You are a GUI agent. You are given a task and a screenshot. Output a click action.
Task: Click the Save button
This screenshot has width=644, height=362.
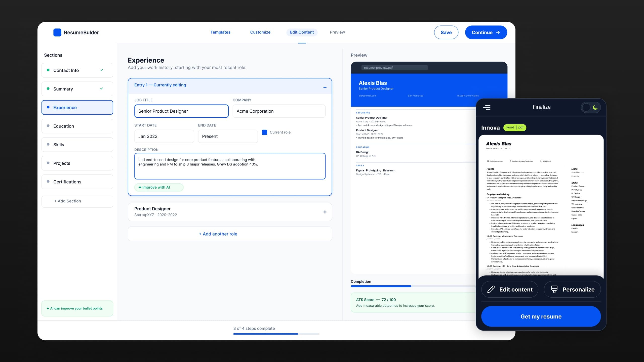click(x=446, y=32)
